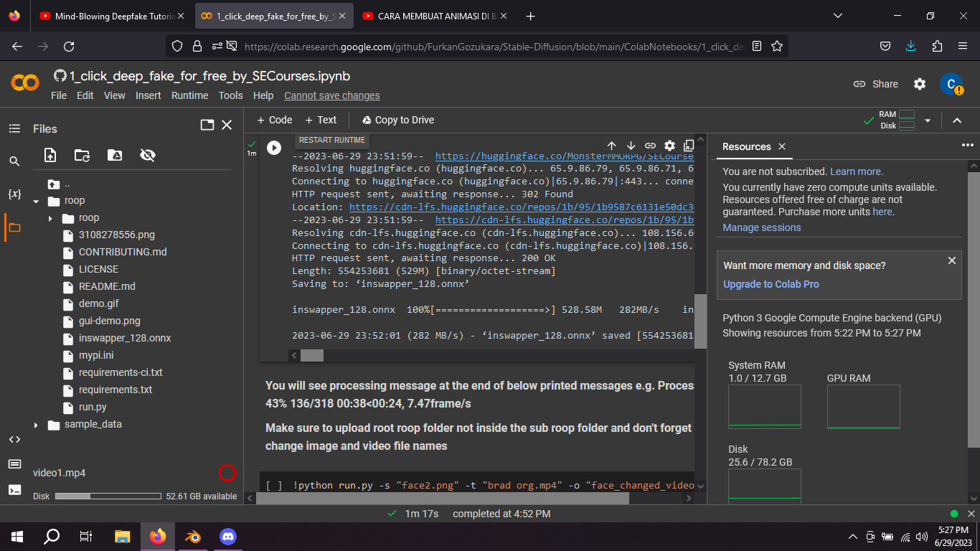Image resolution: width=980 pixels, height=551 pixels.
Task: Expand the sample_data folder
Action: pyautogui.click(x=35, y=424)
